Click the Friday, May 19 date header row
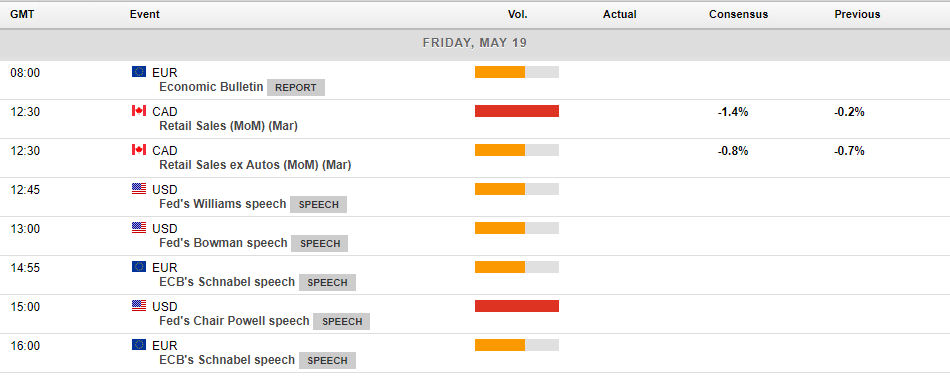950x379 pixels. click(x=475, y=43)
